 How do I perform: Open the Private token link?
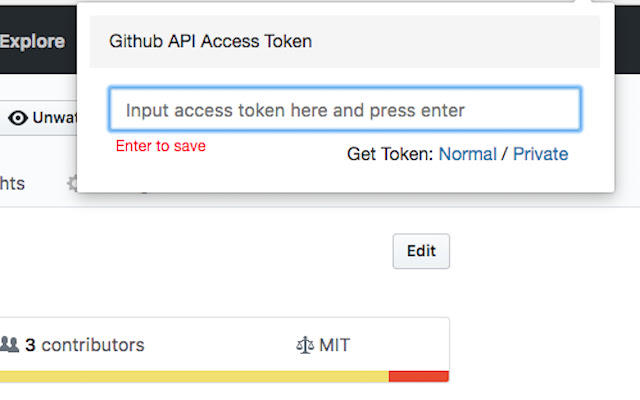540,154
